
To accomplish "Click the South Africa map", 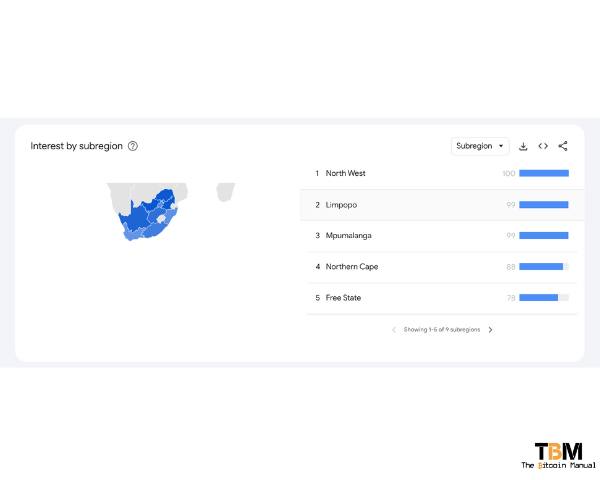I will point(147,216).
